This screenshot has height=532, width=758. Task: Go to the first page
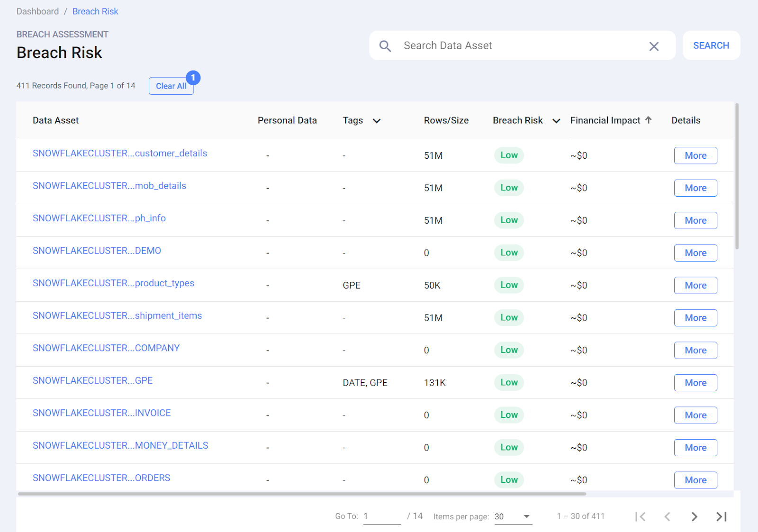tap(640, 516)
